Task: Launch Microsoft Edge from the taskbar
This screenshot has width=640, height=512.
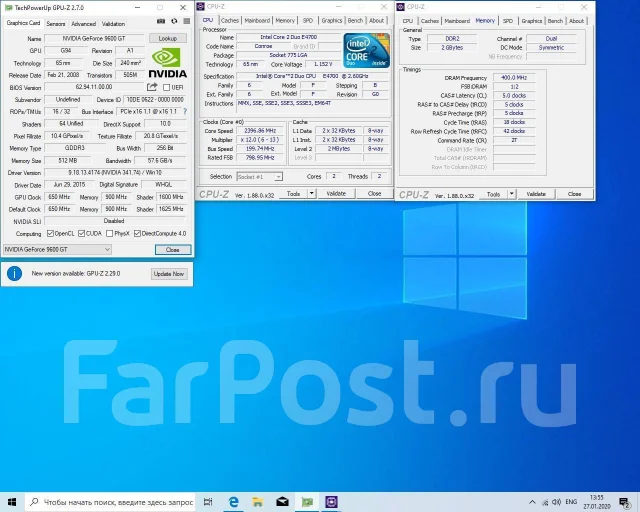Action: pos(233,502)
